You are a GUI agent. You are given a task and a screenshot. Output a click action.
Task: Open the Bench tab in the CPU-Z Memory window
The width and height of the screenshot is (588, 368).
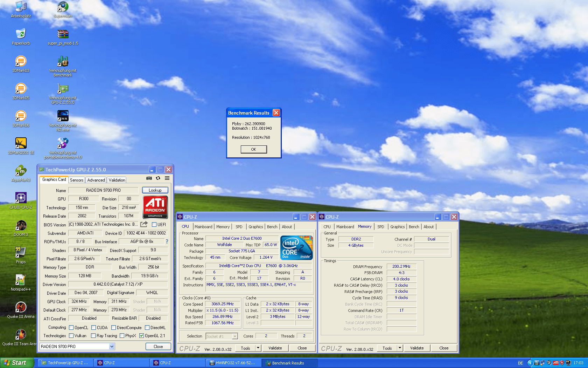pyautogui.click(x=414, y=227)
